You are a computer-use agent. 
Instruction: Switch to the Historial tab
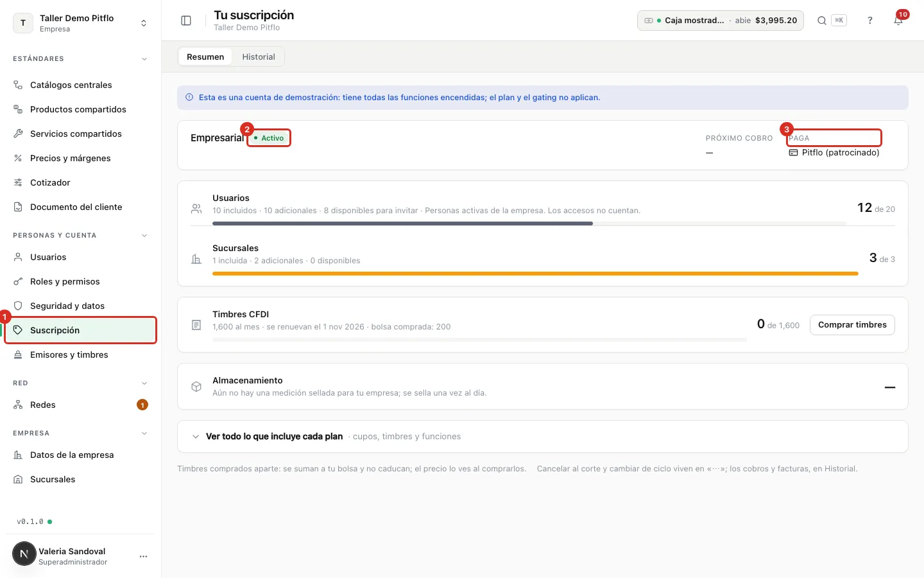(x=259, y=57)
